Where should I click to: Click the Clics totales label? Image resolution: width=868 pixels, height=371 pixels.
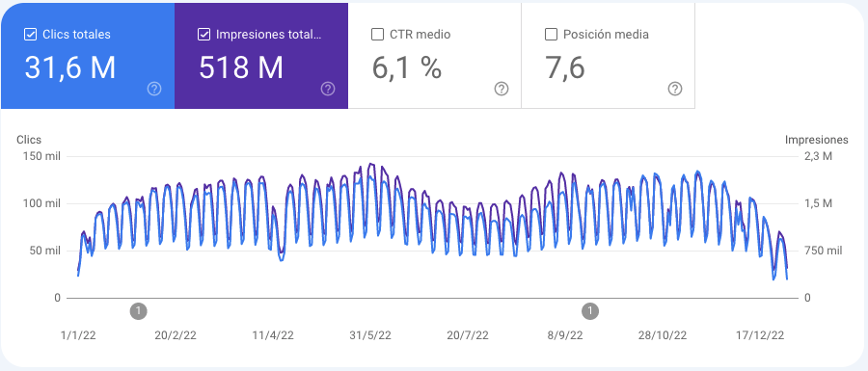click(76, 35)
